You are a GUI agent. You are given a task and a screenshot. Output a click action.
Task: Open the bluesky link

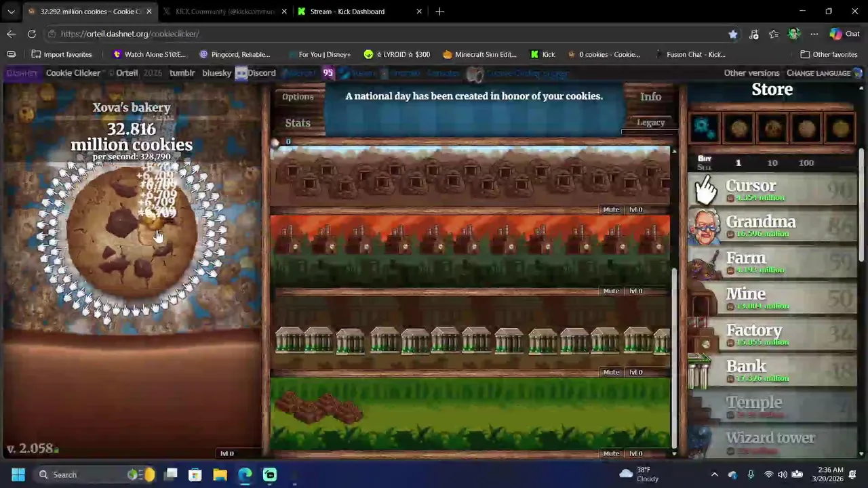(x=217, y=73)
